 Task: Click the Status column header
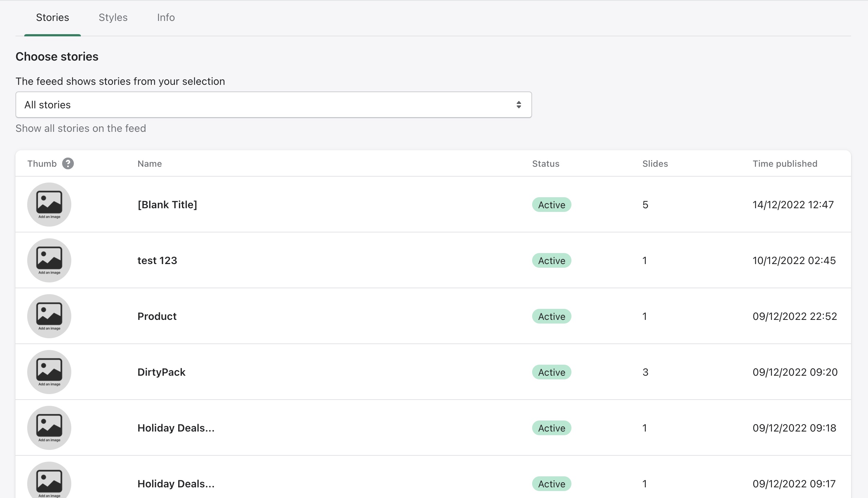tap(545, 164)
